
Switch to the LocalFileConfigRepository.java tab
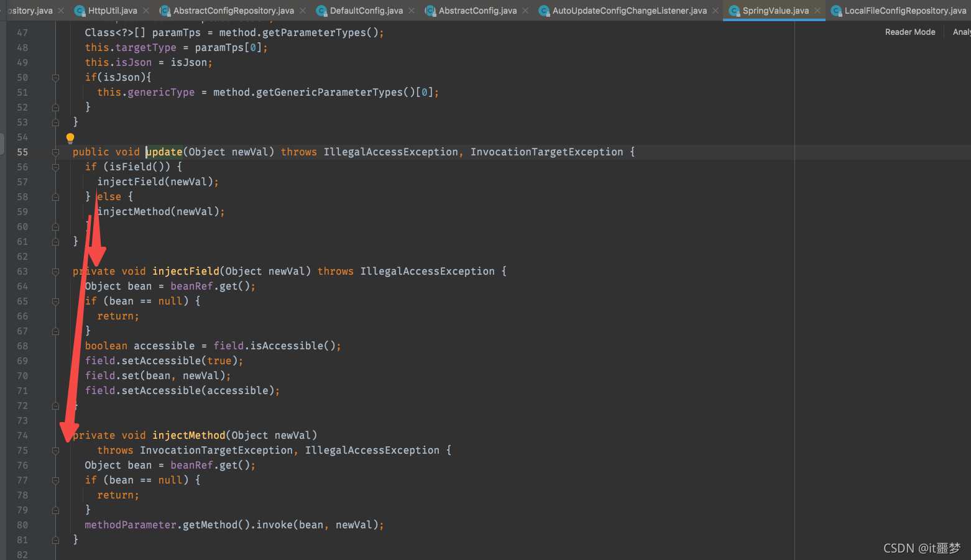coord(905,11)
